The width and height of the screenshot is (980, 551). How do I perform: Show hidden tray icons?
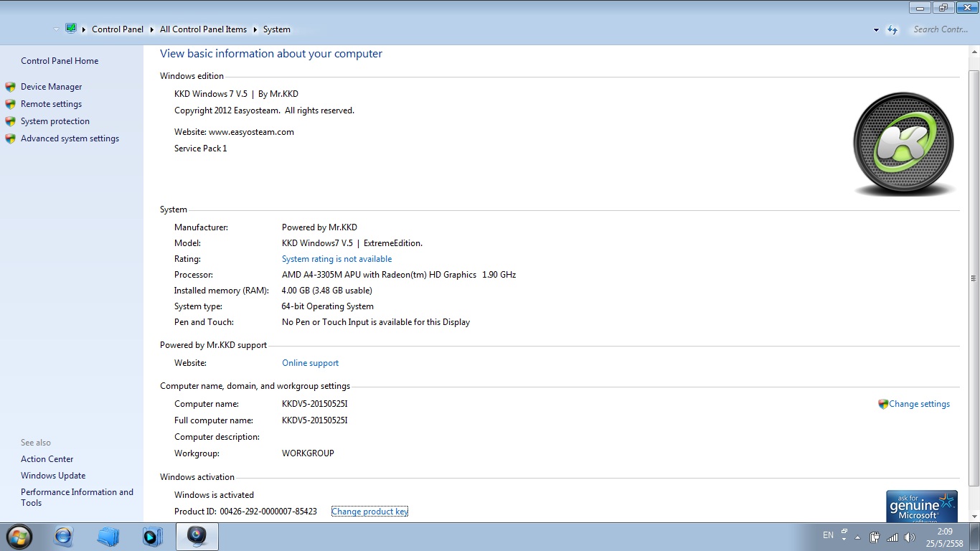pos(857,537)
